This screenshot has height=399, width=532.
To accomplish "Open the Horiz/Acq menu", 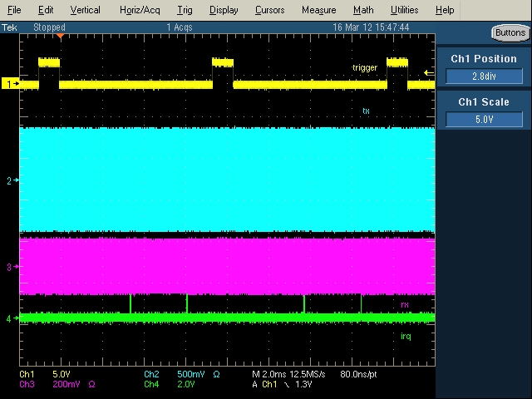I will pos(138,10).
